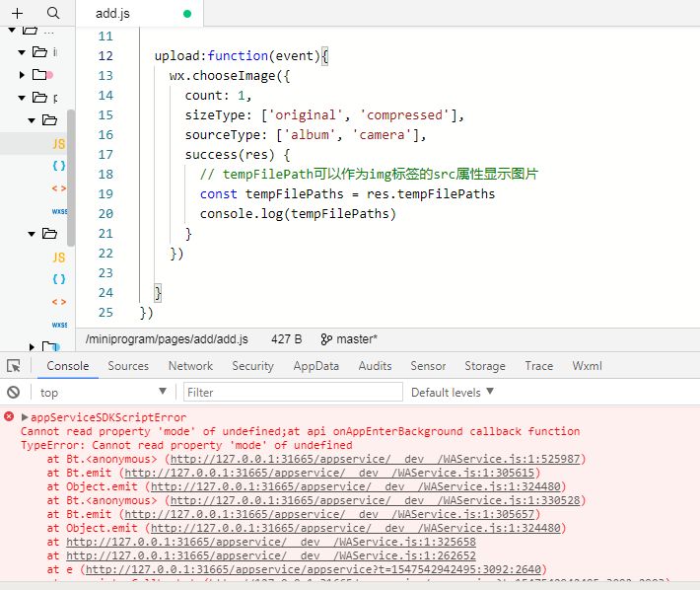The image size is (700, 590).
Task: Expand the bottom folder with blue dot
Action: pyautogui.click(x=32, y=346)
